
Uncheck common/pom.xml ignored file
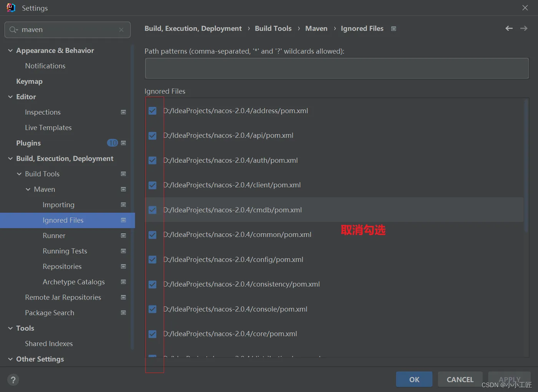153,235
